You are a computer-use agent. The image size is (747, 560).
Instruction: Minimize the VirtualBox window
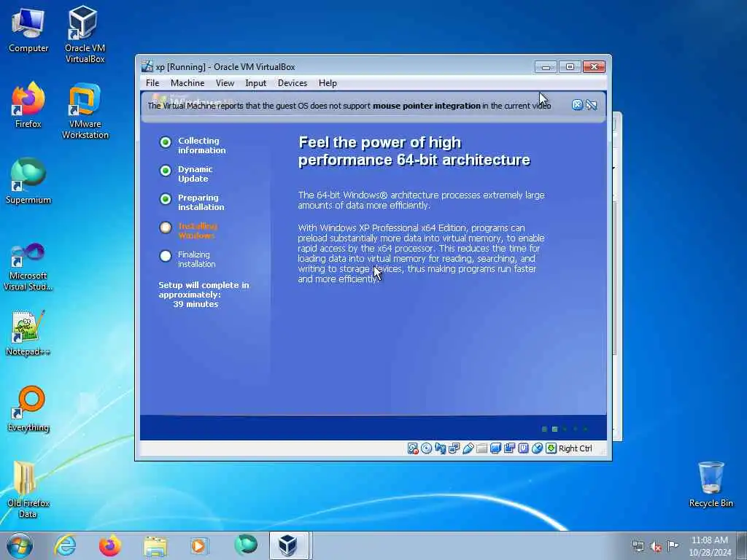click(x=546, y=66)
